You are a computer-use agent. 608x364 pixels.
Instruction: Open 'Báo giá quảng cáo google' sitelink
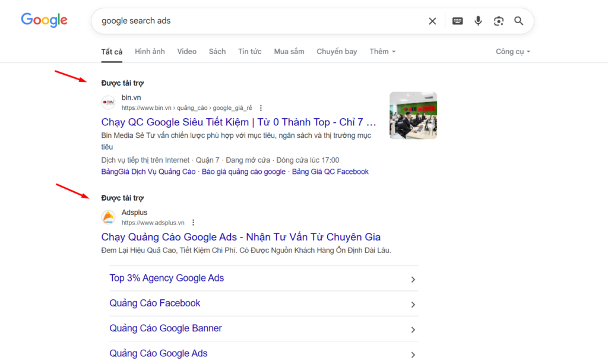click(x=243, y=172)
